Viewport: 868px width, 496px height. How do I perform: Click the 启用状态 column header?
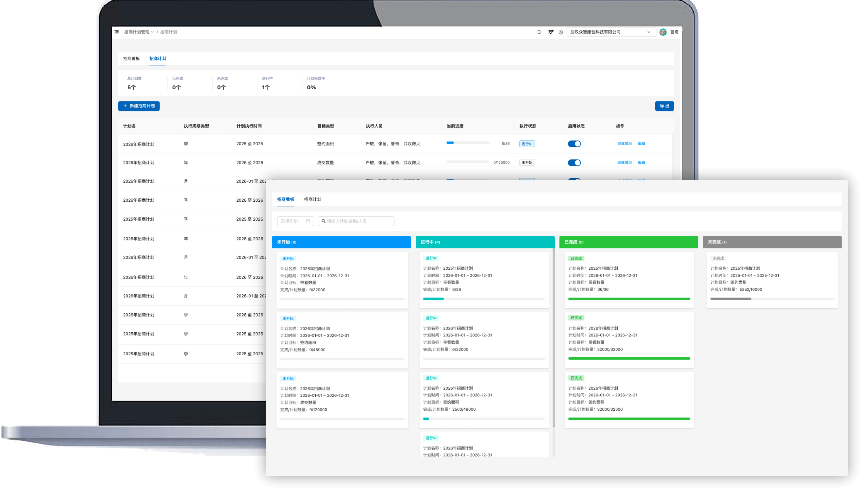(576, 126)
